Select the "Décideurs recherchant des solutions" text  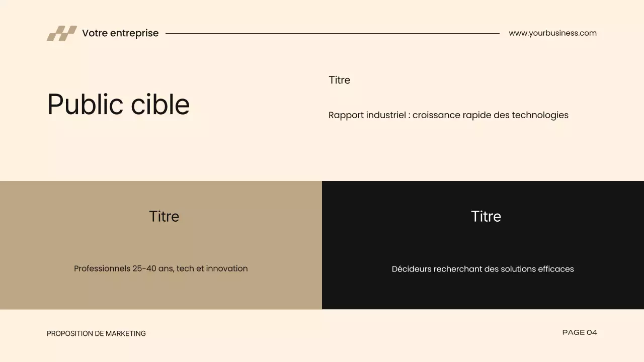point(482,269)
